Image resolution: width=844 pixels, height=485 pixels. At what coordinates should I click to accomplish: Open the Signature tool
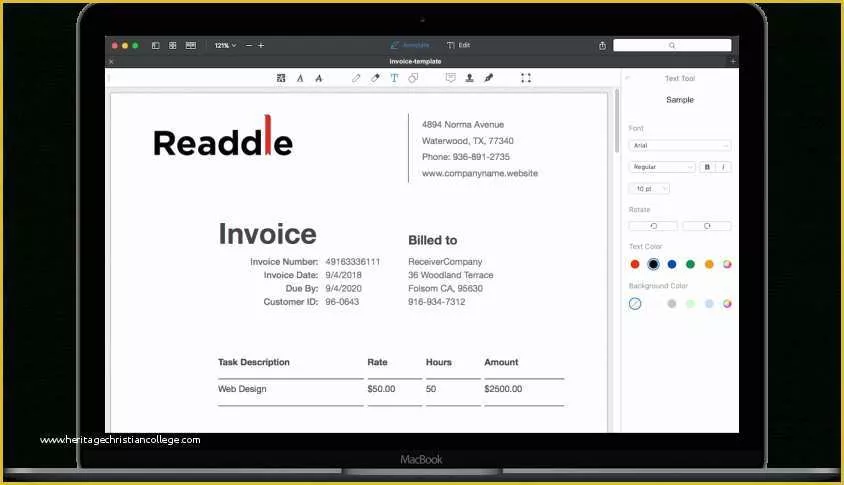[x=489, y=78]
